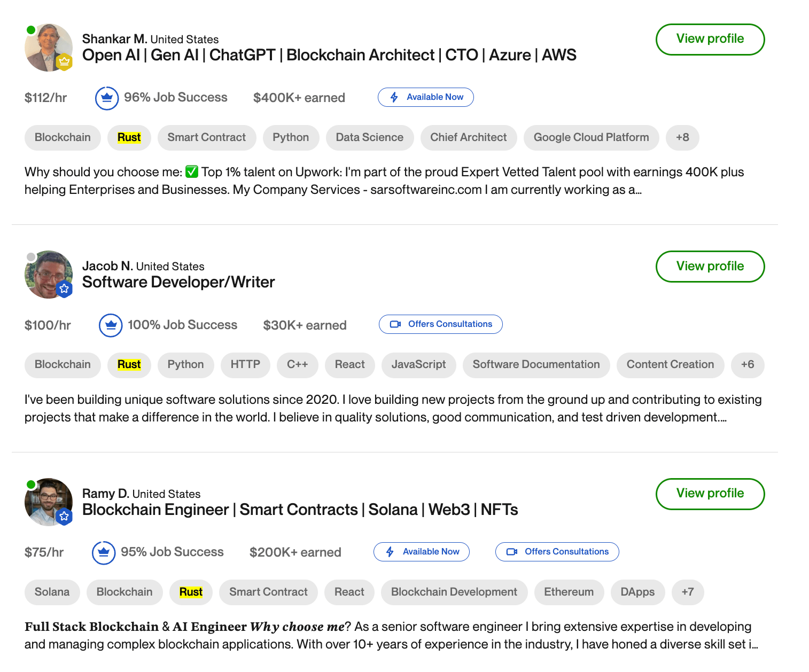Click Jacob N.'s job success crown badge
This screenshot has width=809, height=672.
tap(111, 325)
